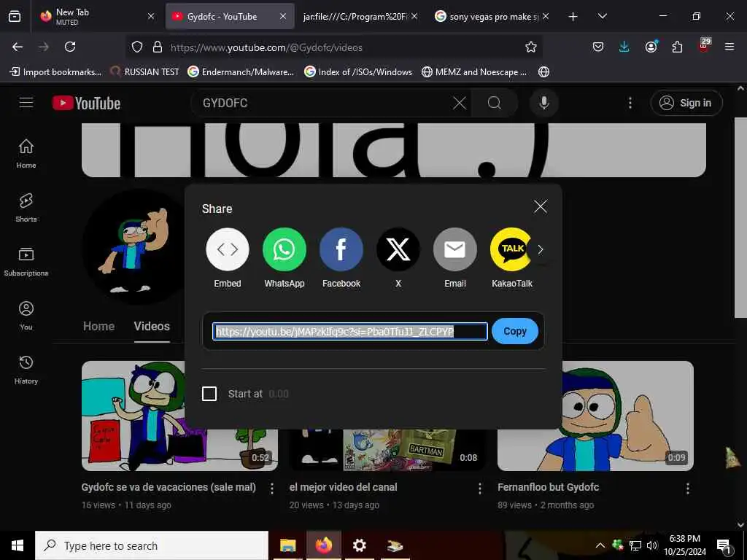
Task: Share to WhatsApp
Action: point(285,249)
